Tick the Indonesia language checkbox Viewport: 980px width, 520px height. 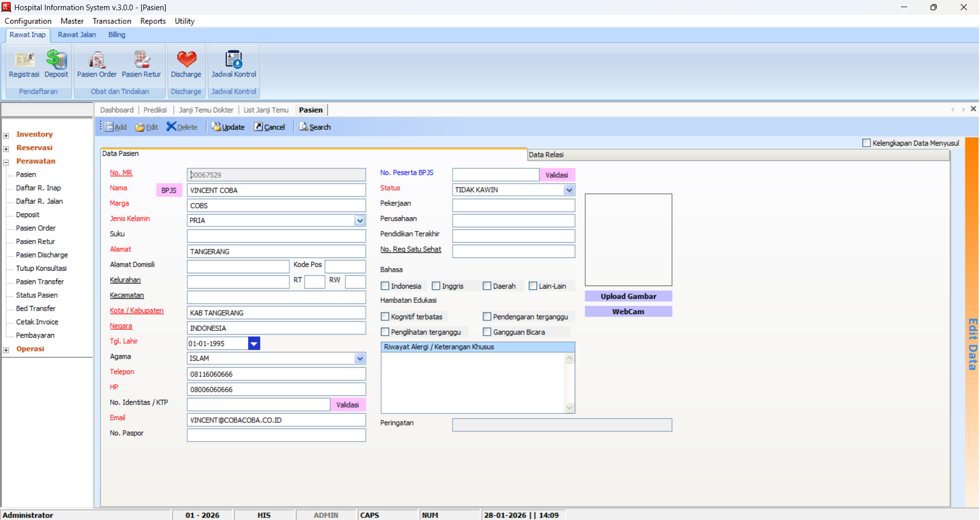point(385,286)
